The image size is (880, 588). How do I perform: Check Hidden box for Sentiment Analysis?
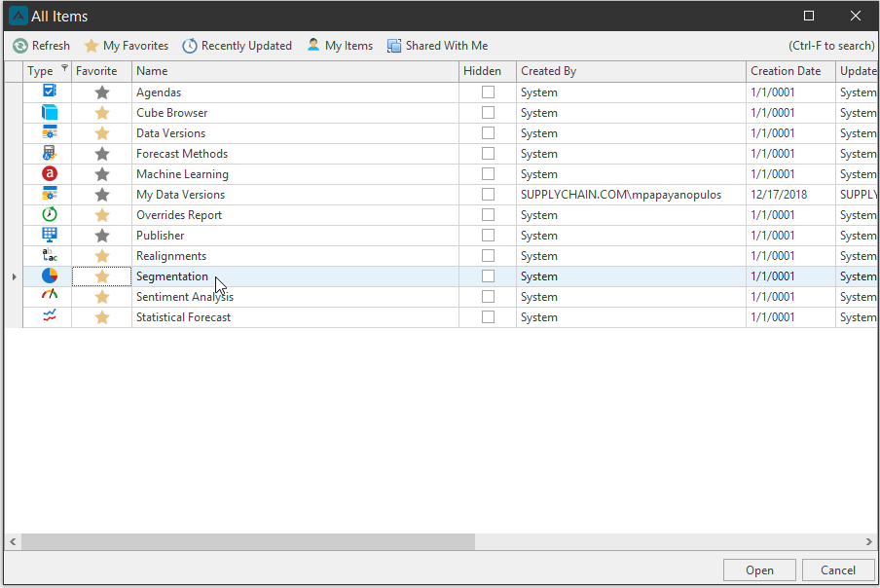[489, 297]
